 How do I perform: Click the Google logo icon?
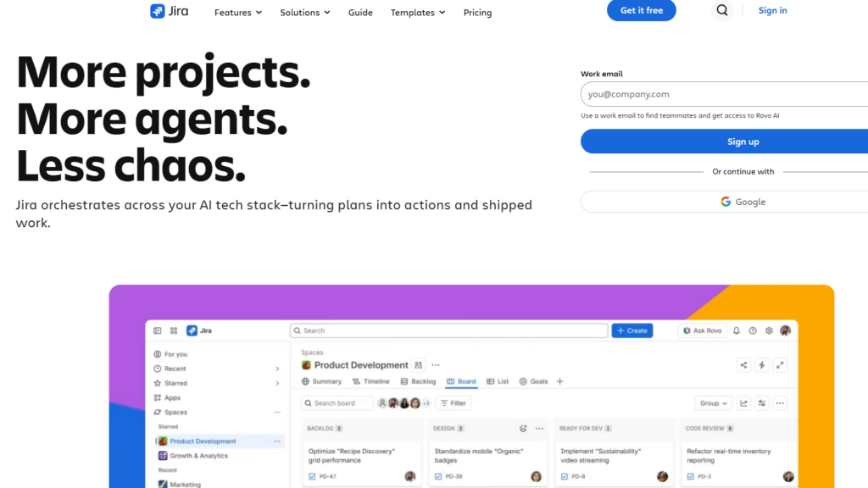point(726,202)
